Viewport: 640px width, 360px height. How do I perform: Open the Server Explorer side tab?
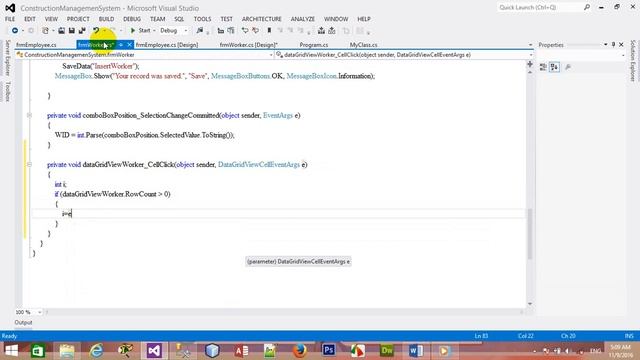point(7,58)
